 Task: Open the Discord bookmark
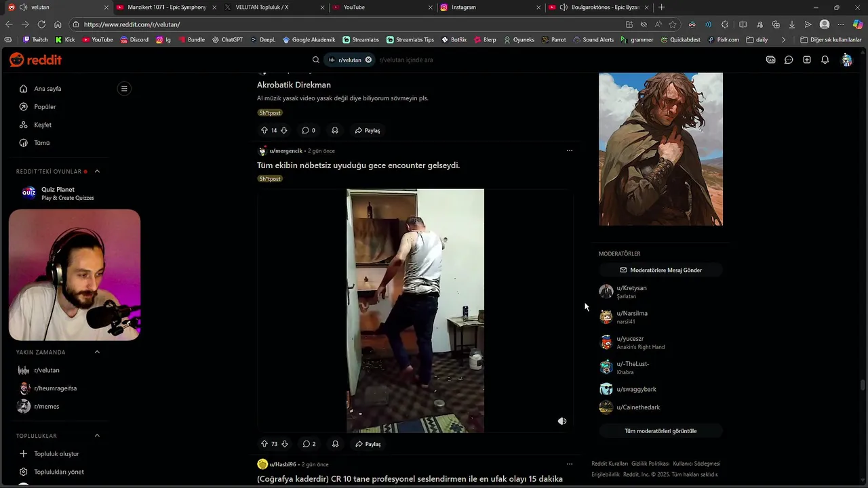pyautogui.click(x=134, y=39)
